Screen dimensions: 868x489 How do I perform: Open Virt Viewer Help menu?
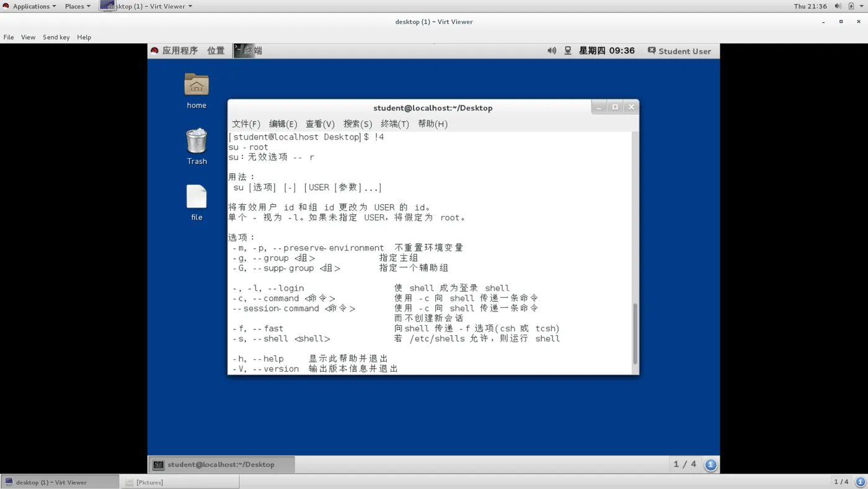(x=84, y=37)
